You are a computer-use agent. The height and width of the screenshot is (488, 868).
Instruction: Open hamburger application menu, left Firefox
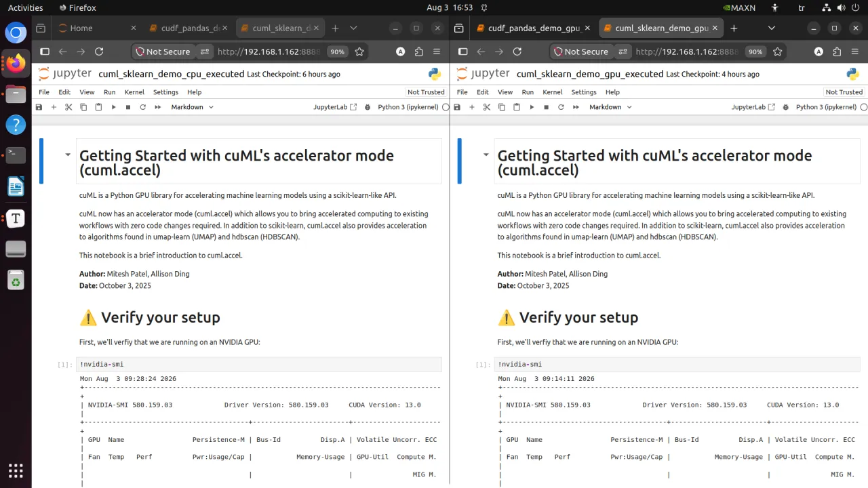[437, 52]
